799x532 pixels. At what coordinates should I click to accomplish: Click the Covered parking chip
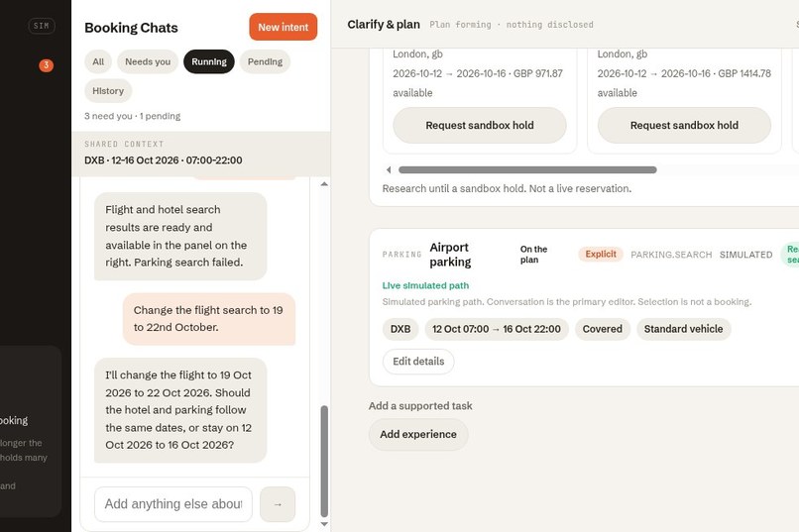click(x=603, y=329)
